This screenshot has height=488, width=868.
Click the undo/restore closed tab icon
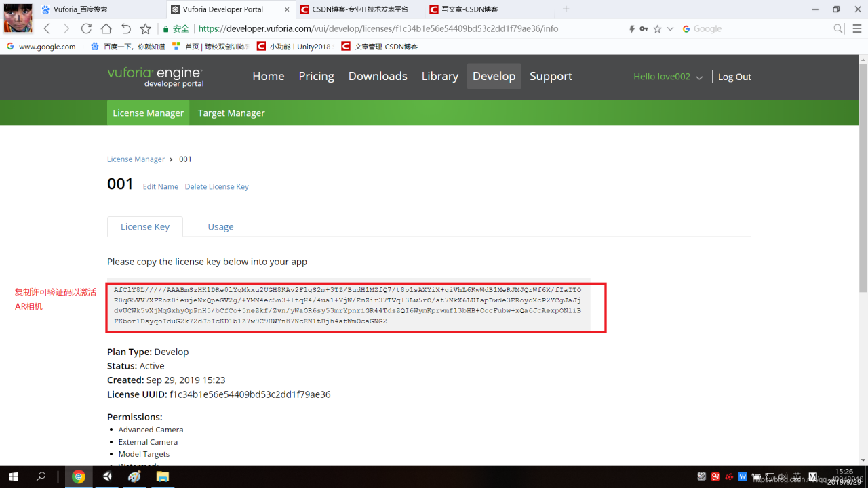point(125,28)
